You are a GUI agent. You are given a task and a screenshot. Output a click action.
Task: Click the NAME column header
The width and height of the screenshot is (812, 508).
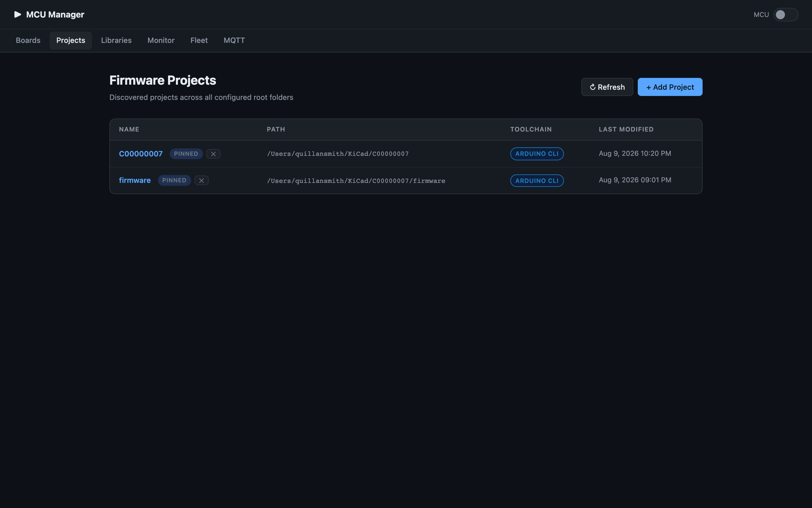[129, 129]
